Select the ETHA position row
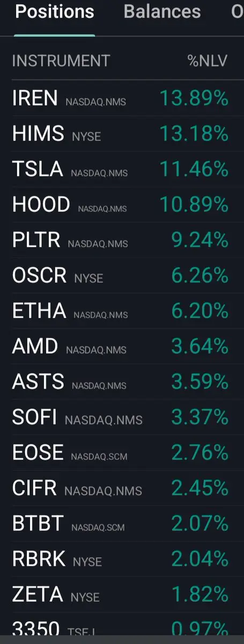 122,311
